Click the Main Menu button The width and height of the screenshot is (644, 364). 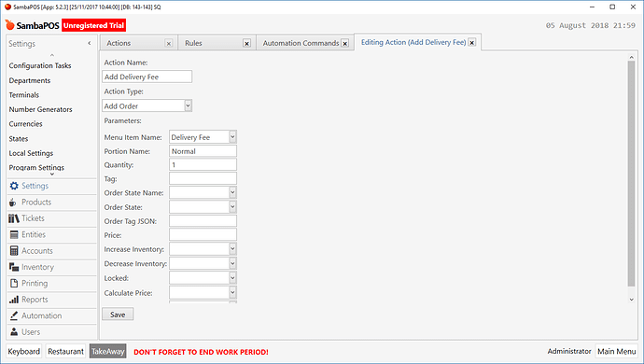coord(617,352)
